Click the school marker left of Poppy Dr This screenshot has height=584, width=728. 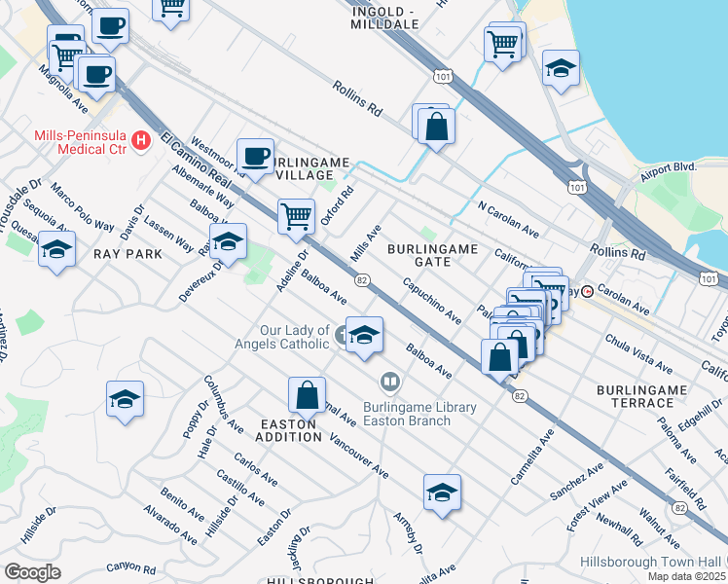[125, 399]
